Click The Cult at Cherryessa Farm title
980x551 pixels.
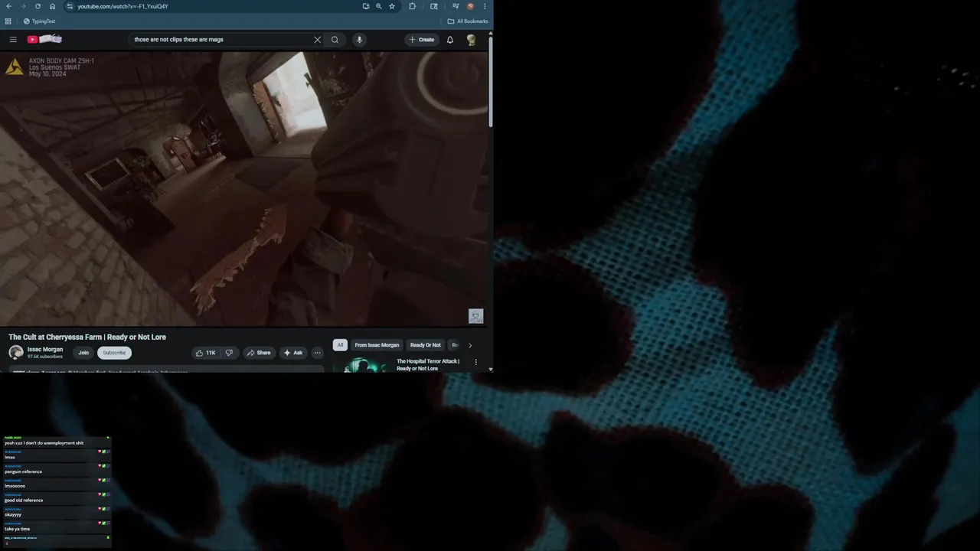pos(87,337)
